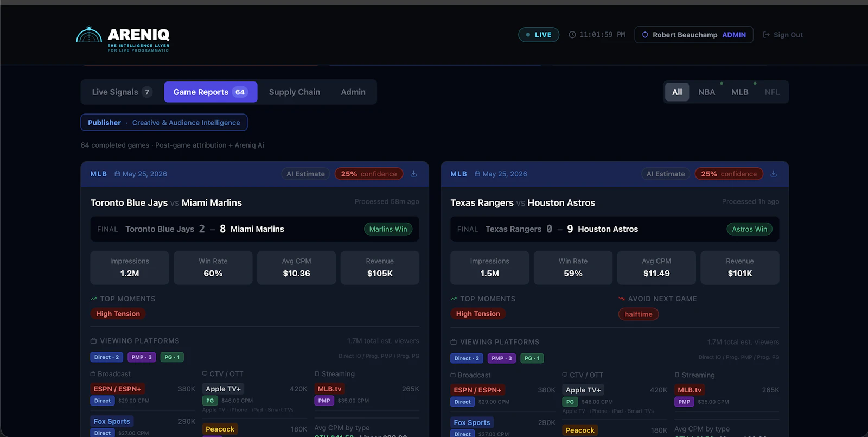Click AI Estimate badge on Rangers card
This screenshot has height=437, width=868.
pyautogui.click(x=666, y=174)
